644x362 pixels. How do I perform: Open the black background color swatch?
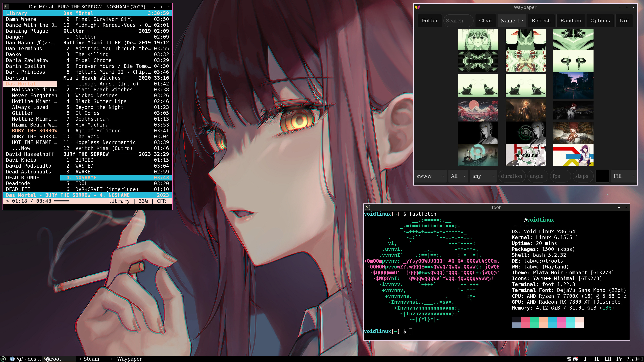tap(602, 176)
